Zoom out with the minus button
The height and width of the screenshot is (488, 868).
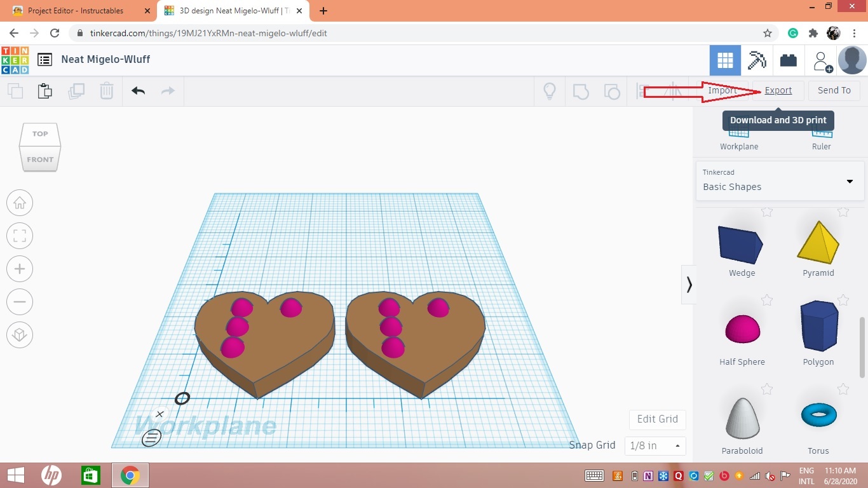point(20,302)
